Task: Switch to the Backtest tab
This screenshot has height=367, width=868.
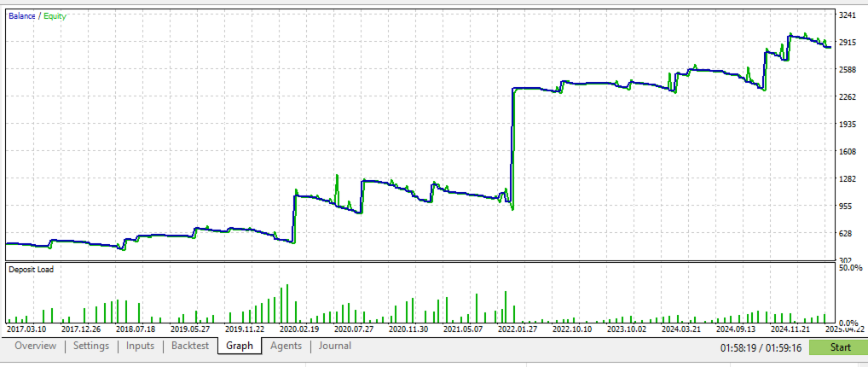Action: 190,346
